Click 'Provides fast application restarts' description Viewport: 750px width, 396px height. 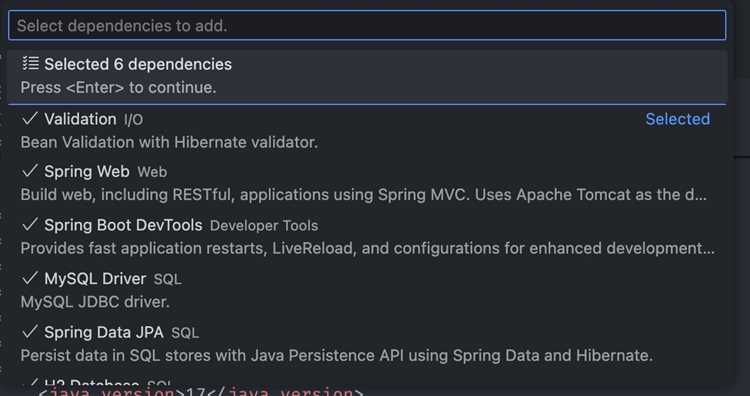(367, 248)
